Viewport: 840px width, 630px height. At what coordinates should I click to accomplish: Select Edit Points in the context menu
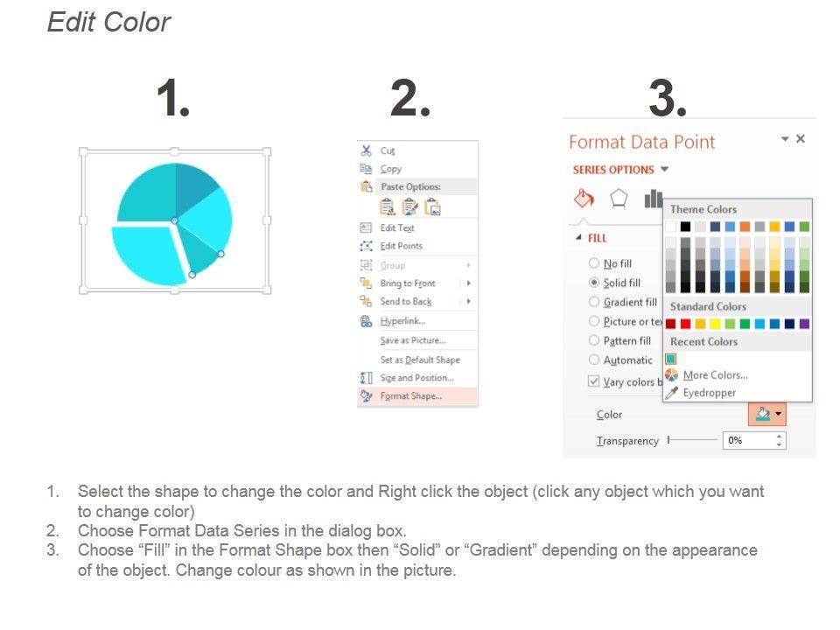401,246
